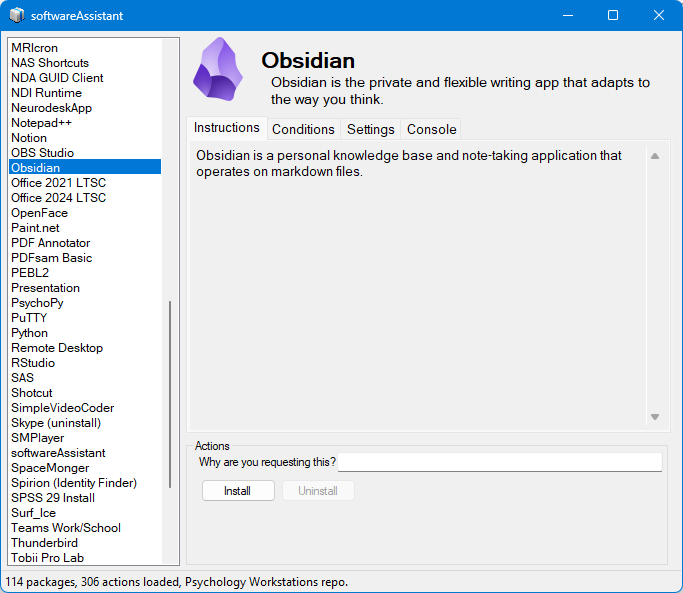Select NDA GUID Client package
The height and width of the screenshot is (593, 683).
click(85, 78)
